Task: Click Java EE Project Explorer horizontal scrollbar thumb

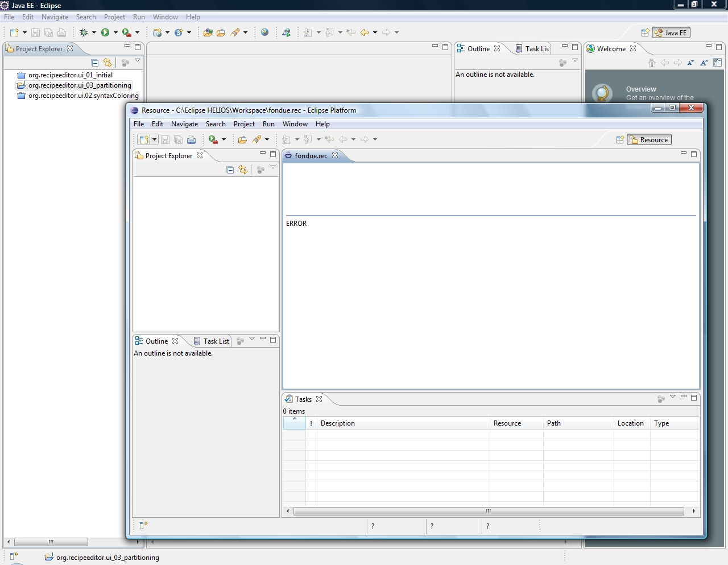Action: tap(51, 542)
